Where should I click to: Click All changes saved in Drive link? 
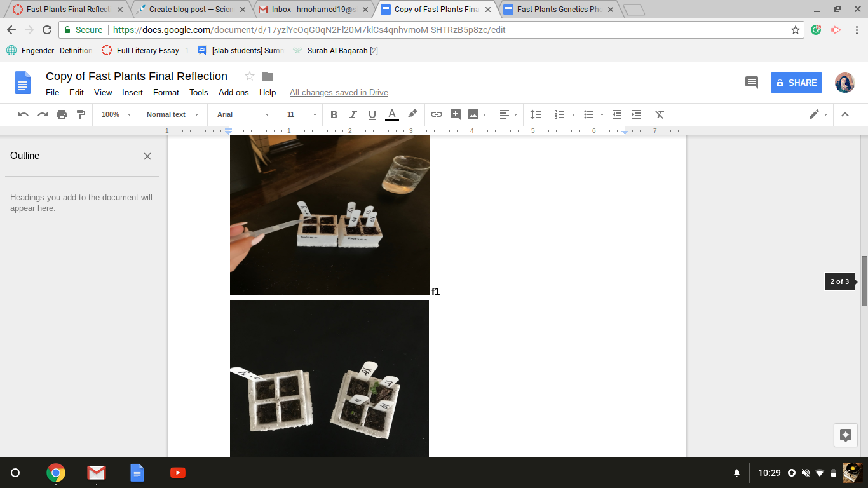(339, 92)
